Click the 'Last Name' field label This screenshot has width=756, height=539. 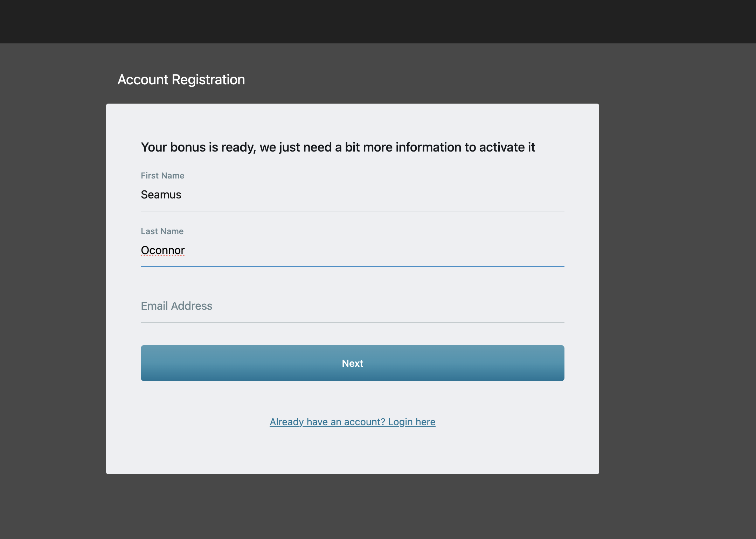tap(162, 231)
